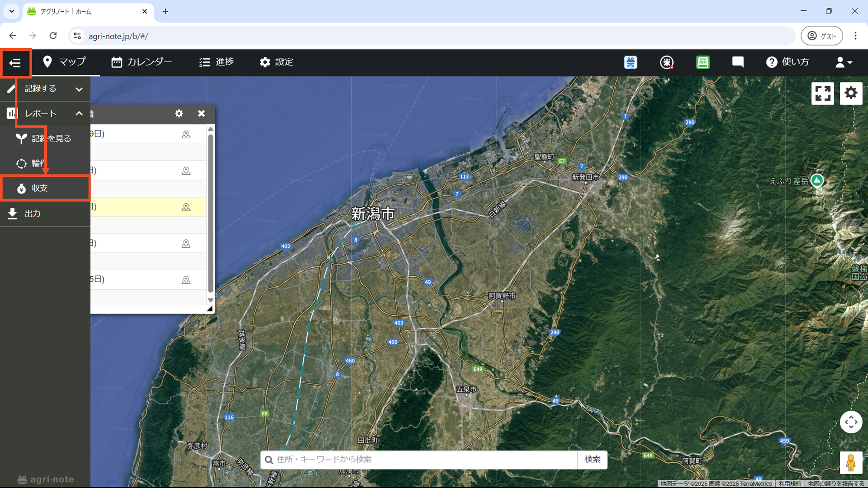Open the user account dropdown
Viewport: 868px width, 488px height.
844,62
